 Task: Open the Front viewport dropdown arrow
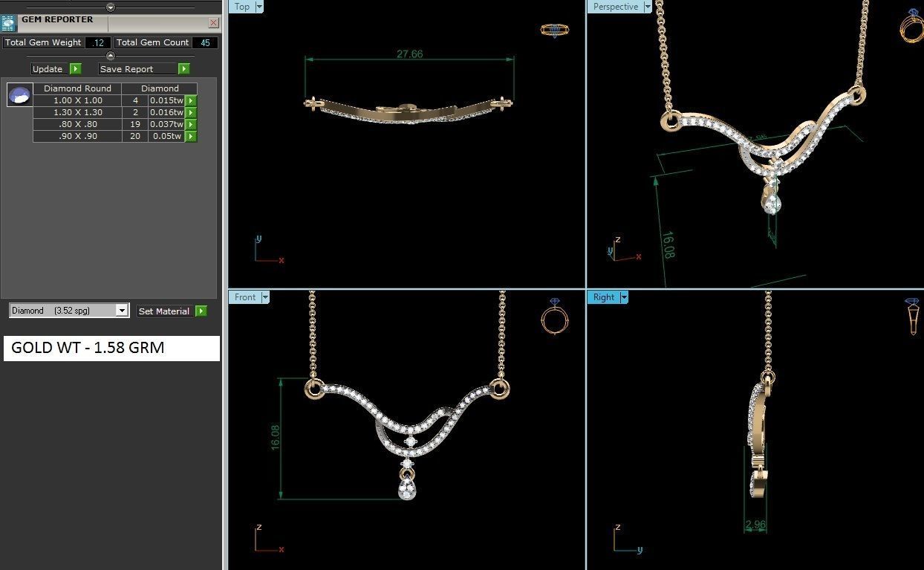(x=265, y=297)
